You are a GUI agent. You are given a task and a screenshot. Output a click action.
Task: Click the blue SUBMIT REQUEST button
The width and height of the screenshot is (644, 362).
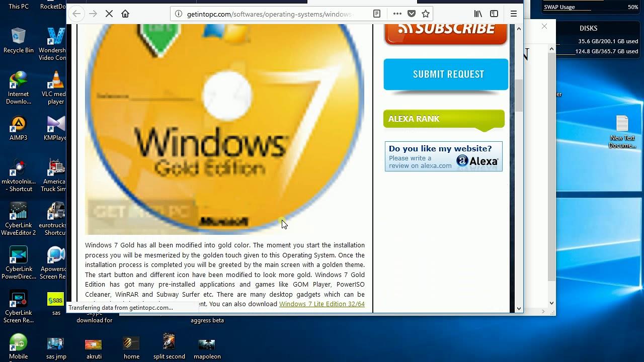446,74
